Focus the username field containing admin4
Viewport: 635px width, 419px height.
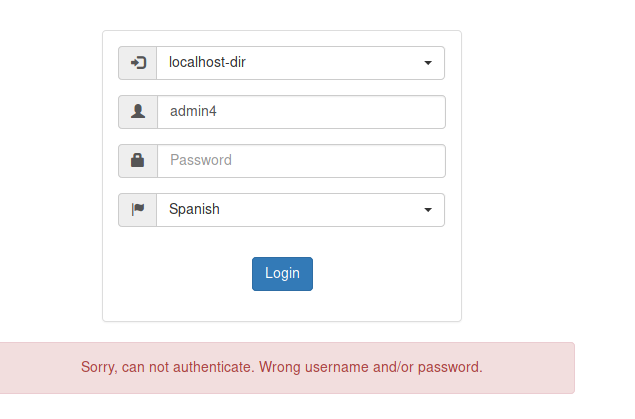click(x=300, y=112)
